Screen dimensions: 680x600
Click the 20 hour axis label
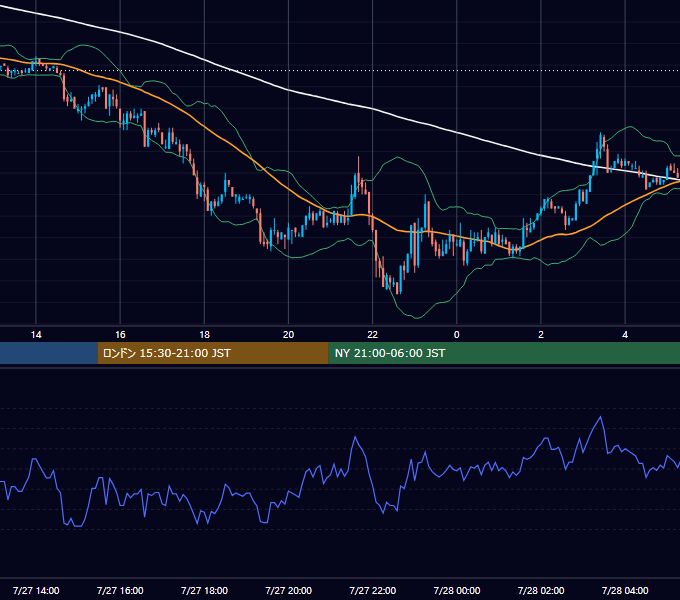pos(288,334)
